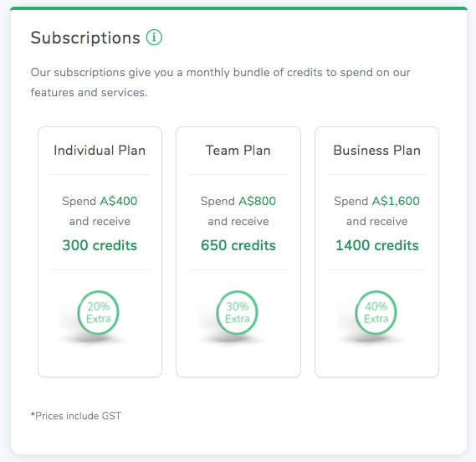Click the 40% Extra badge
The image size is (476, 462).
376,312
